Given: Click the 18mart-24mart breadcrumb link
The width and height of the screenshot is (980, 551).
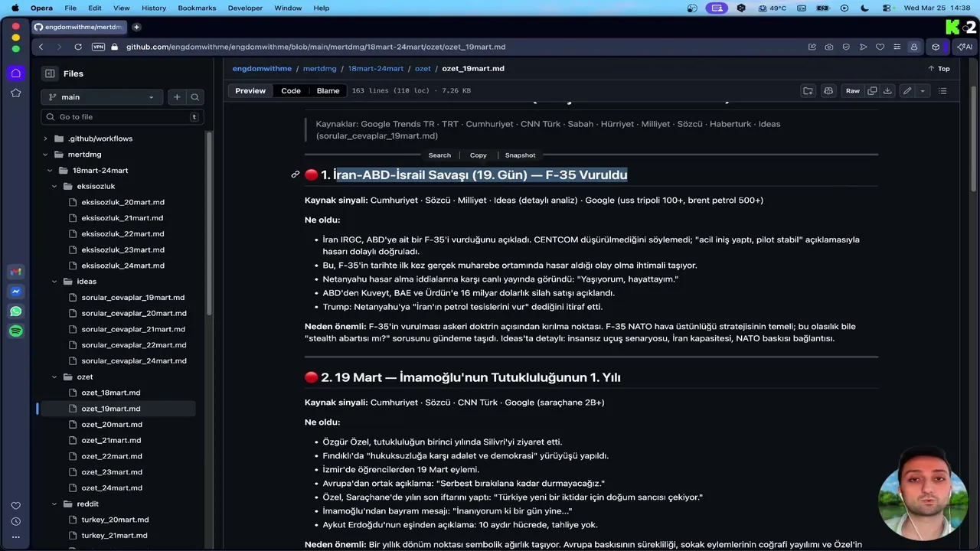Looking at the screenshot, I should pos(375,68).
